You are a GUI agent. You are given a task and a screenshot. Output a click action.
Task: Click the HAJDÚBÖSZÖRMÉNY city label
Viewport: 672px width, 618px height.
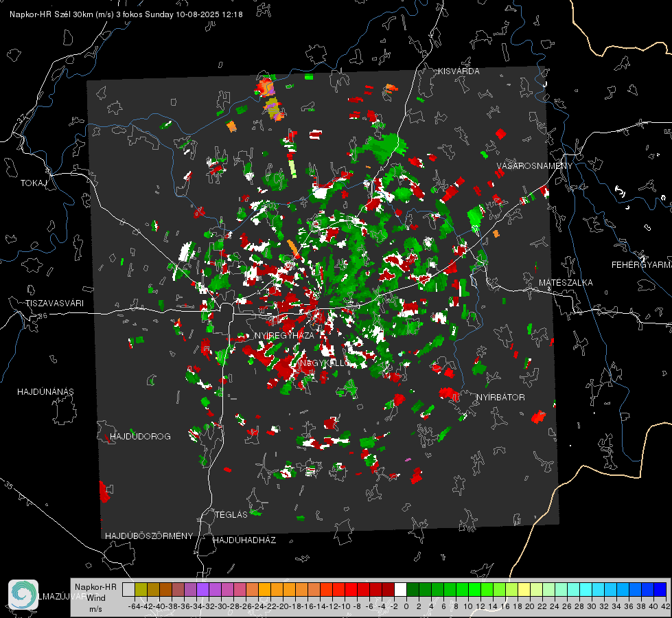[149, 536]
